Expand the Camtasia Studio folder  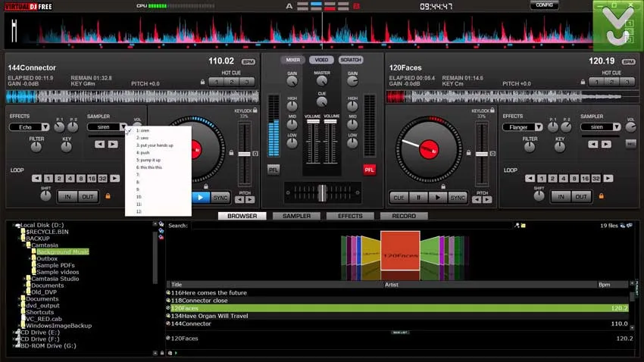click(x=25, y=279)
